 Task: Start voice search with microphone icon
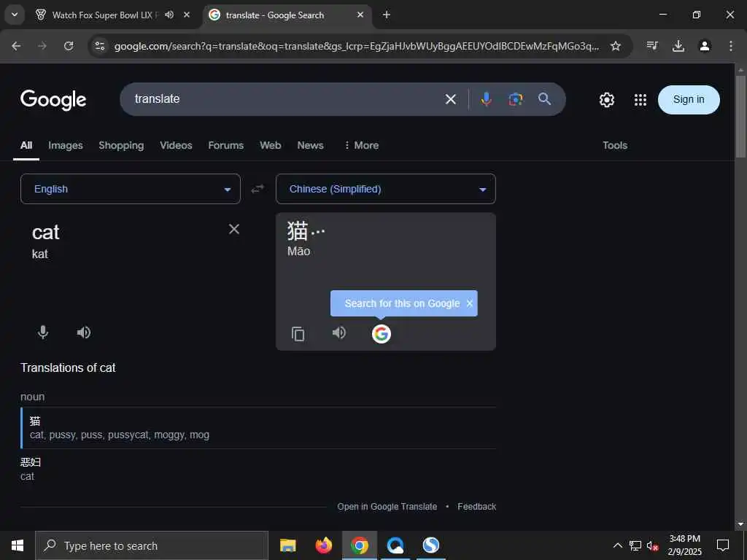(486, 99)
